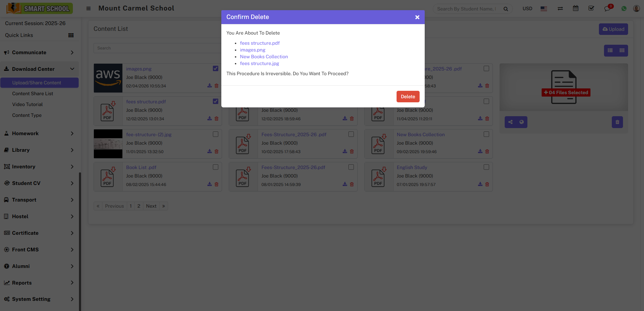644x311 pixels.
Task: Expand the Transport sidebar section
Action: (39, 200)
